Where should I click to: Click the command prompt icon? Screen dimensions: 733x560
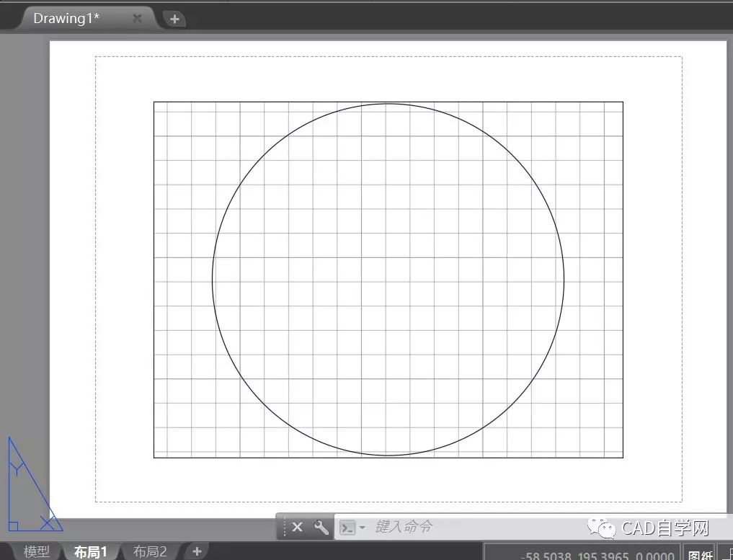(347, 528)
